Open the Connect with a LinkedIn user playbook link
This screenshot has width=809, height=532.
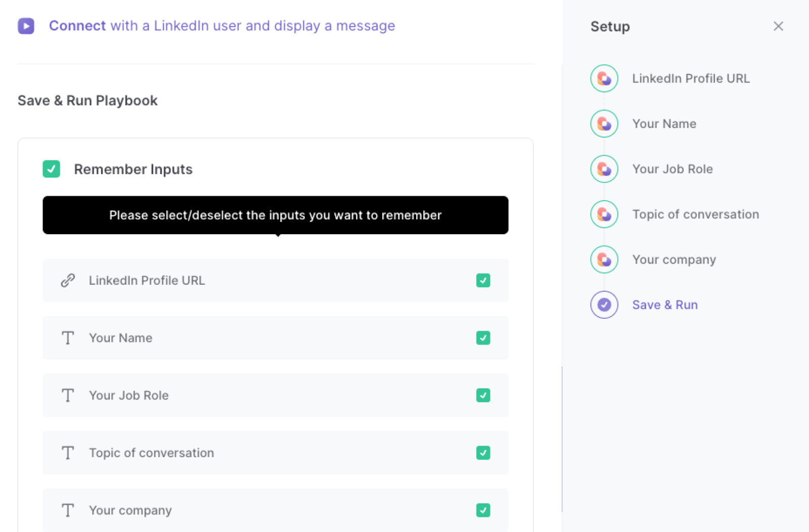point(222,26)
